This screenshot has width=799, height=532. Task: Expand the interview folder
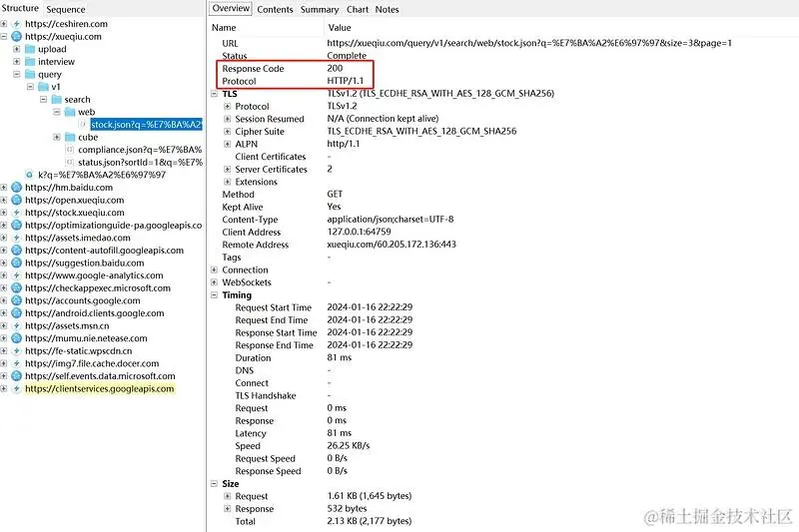point(16,61)
